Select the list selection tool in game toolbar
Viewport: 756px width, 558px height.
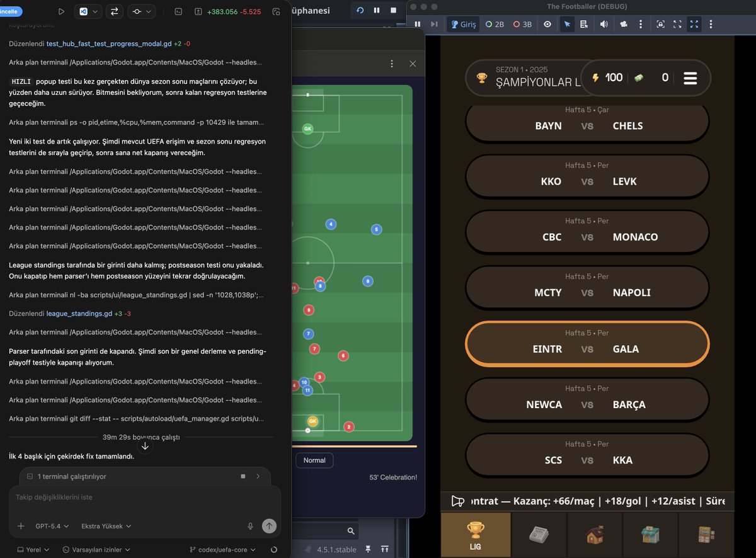(x=584, y=24)
